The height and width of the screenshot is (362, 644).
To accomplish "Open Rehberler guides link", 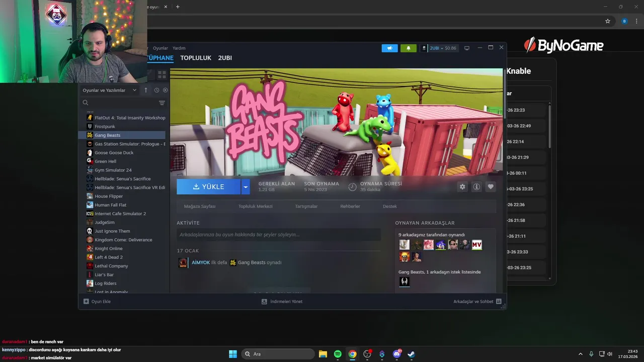I will (350, 207).
